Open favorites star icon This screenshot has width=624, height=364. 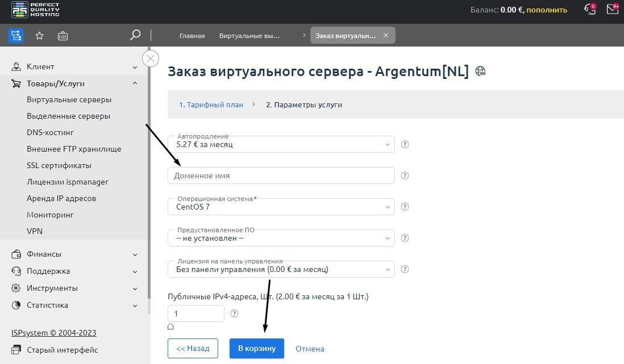click(x=39, y=36)
